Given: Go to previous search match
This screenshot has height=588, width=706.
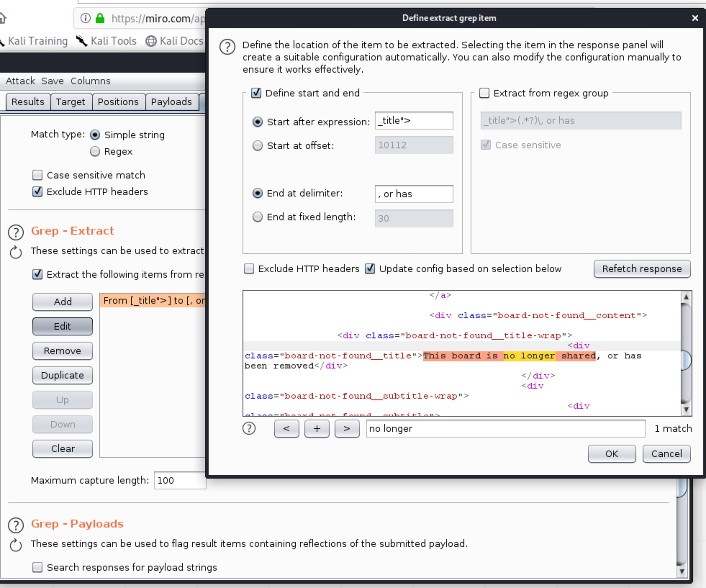Looking at the screenshot, I should pyautogui.click(x=286, y=428).
